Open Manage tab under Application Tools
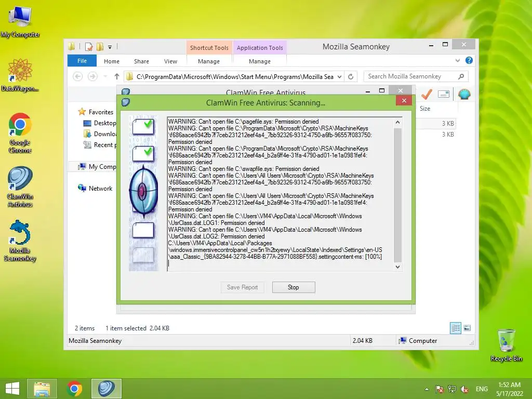This screenshot has height=399, width=532. click(260, 61)
